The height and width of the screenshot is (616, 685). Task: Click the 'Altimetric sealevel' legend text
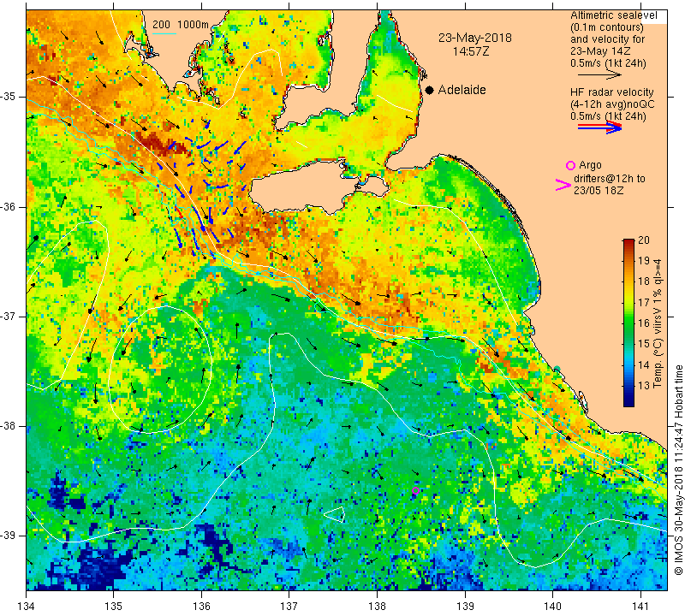coord(613,15)
